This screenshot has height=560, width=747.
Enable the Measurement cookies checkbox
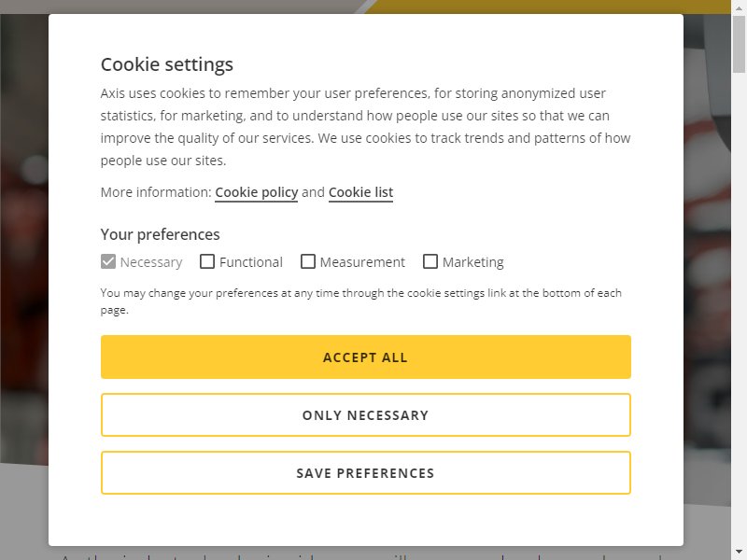coord(308,261)
